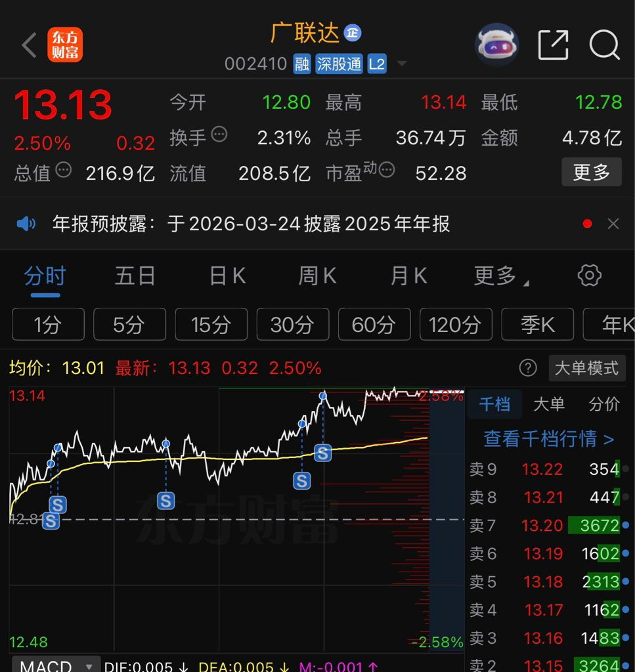Screen dimensions: 635x672
Task: Tap the 均价 13.01 value
Action: click(83, 368)
